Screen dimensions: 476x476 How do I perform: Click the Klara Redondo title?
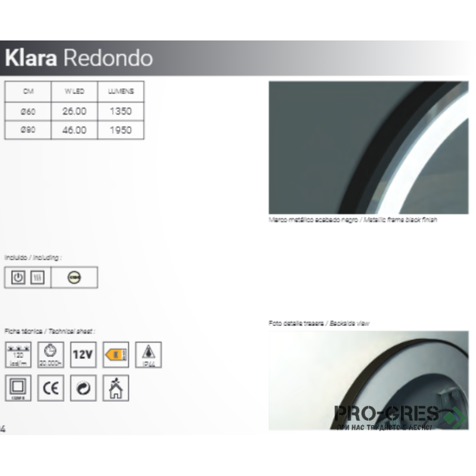pyautogui.click(x=79, y=58)
